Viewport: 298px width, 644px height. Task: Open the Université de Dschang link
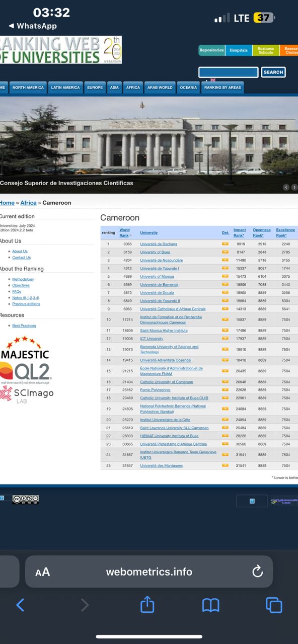click(x=159, y=244)
